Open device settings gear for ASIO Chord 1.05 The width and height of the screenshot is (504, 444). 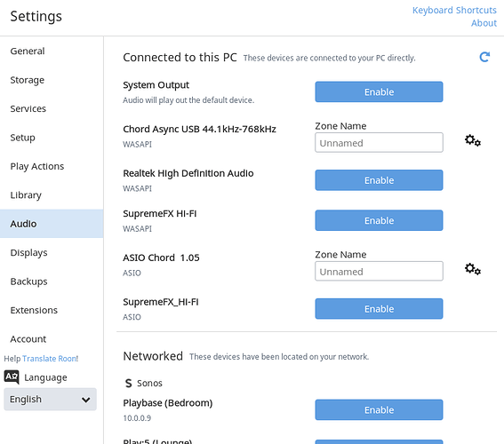473,269
